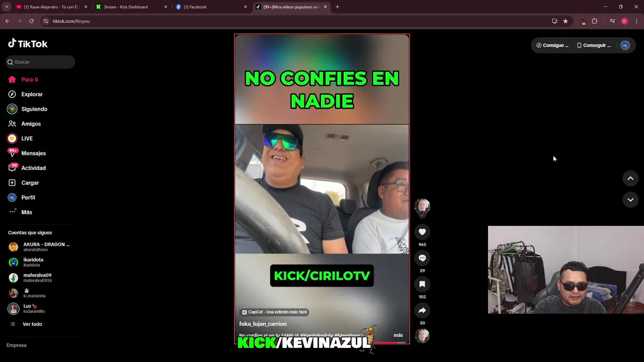The height and width of the screenshot is (362, 644).
Task: Open AKURA - DRAGON account
Action: pyautogui.click(x=39, y=247)
